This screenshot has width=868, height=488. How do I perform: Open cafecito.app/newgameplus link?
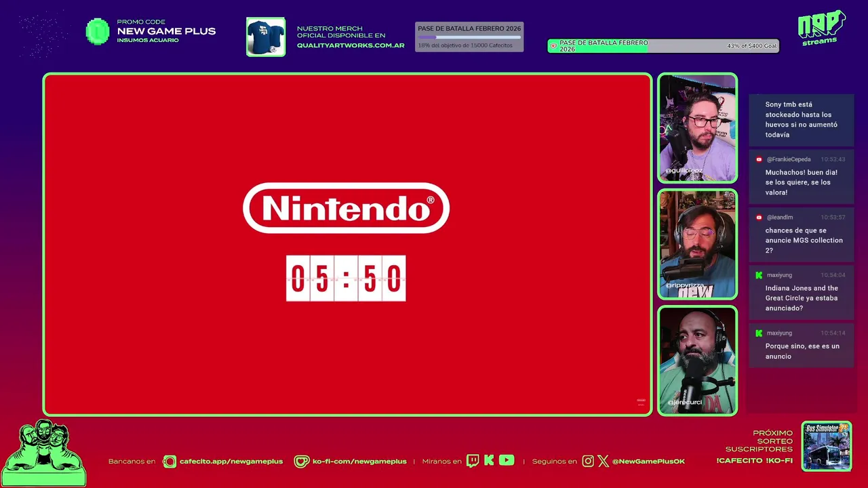tap(231, 462)
